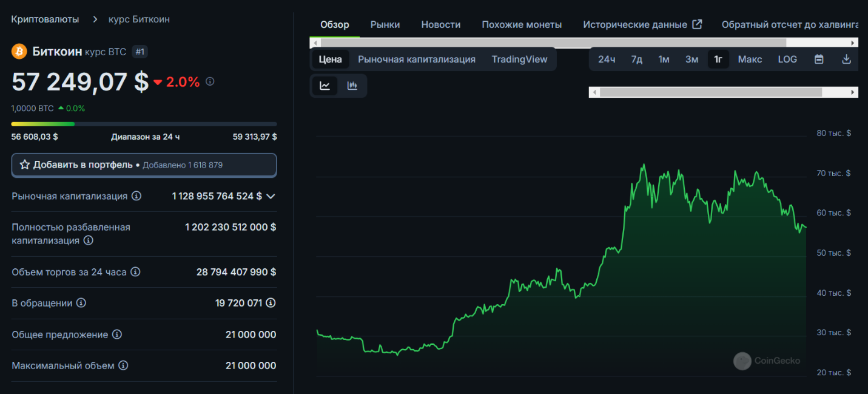Click info icon next to Рыночная капитализация

click(136, 196)
